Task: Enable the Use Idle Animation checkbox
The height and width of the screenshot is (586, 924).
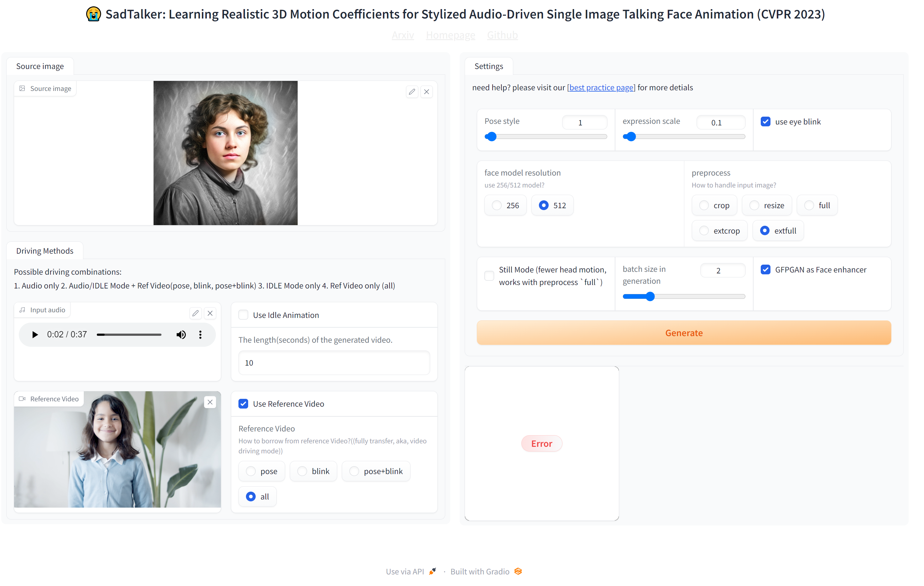Action: click(243, 315)
